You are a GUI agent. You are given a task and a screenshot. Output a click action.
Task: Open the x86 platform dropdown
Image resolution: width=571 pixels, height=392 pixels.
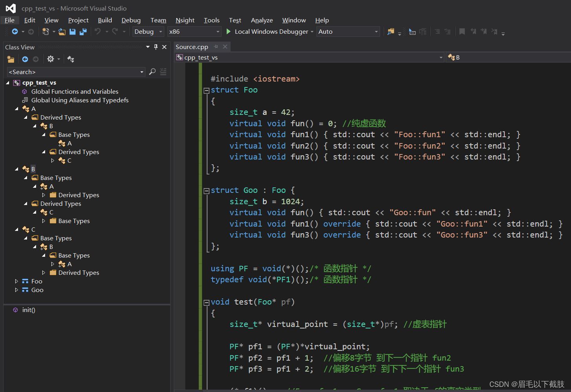pos(194,32)
